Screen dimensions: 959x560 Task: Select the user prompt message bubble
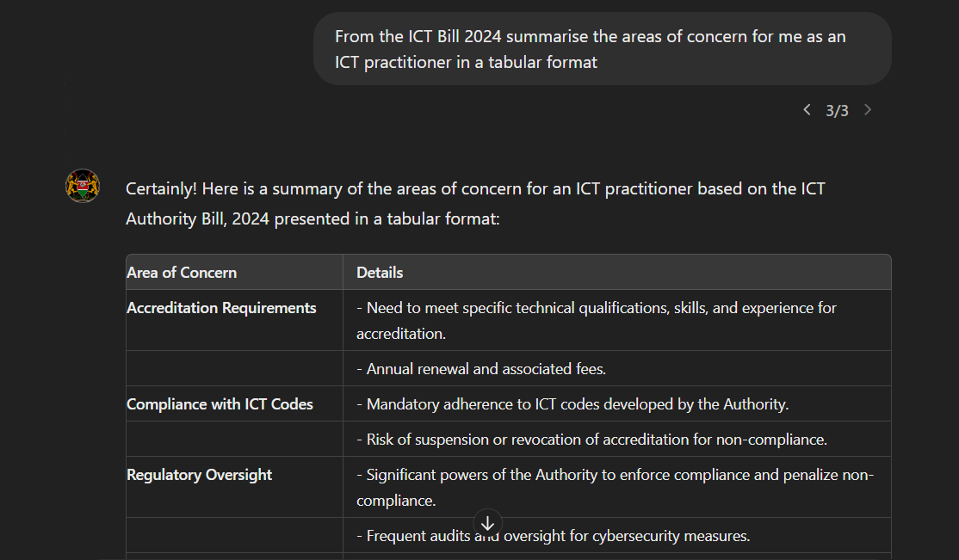[x=603, y=49]
